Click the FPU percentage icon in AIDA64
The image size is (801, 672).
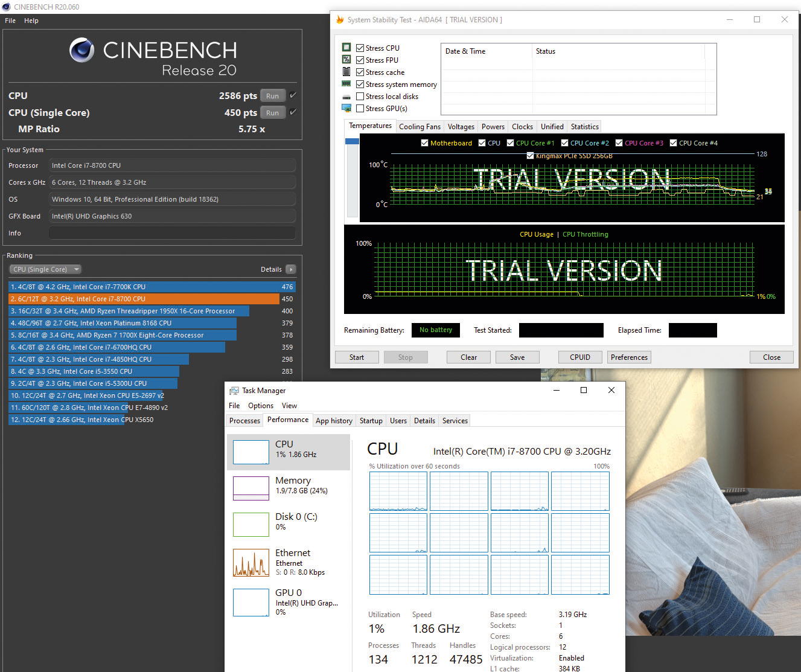[346, 59]
